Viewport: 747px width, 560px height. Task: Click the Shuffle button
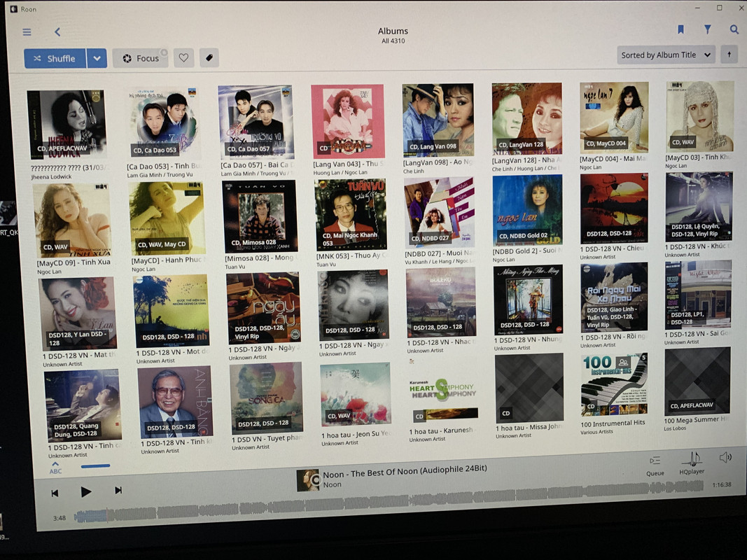55,59
